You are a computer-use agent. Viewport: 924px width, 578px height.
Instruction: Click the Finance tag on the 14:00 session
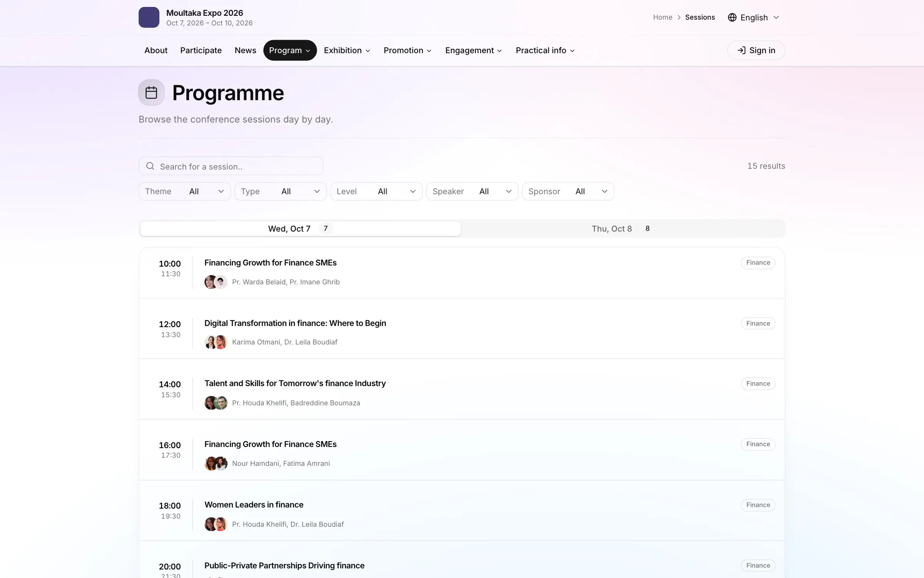[758, 383]
